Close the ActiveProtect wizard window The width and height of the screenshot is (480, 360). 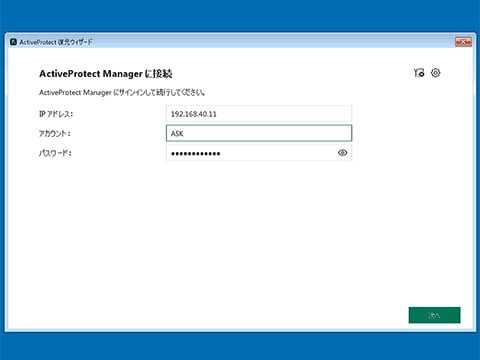[x=463, y=42]
